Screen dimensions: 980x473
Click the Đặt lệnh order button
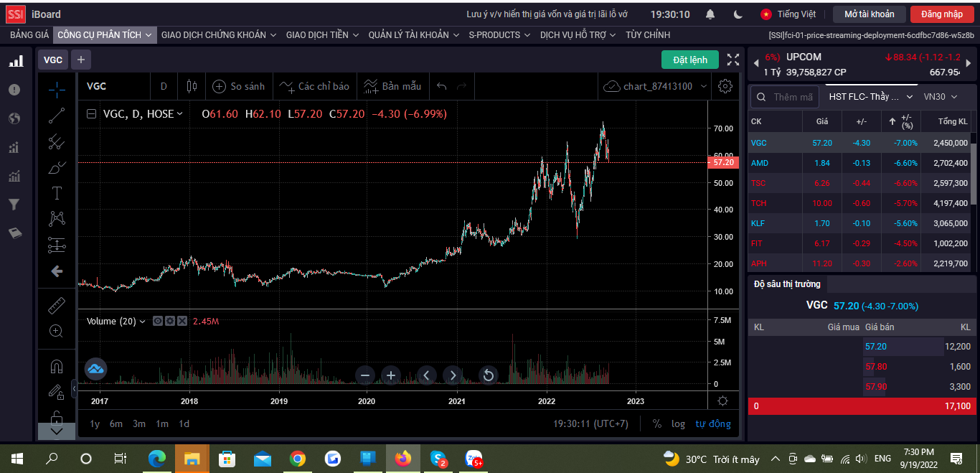pos(690,60)
